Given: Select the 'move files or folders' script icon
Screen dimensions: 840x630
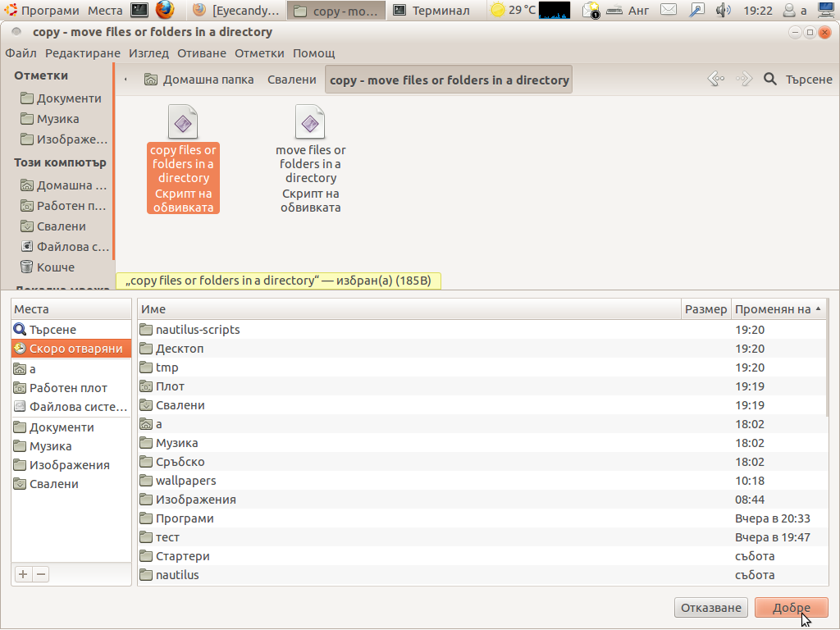Looking at the screenshot, I should pyautogui.click(x=310, y=121).
